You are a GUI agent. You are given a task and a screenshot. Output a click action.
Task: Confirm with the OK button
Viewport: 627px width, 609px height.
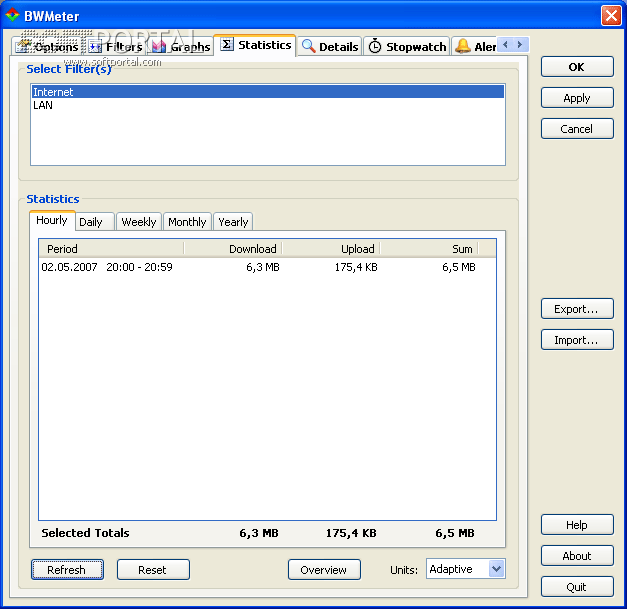coord(577,67)
